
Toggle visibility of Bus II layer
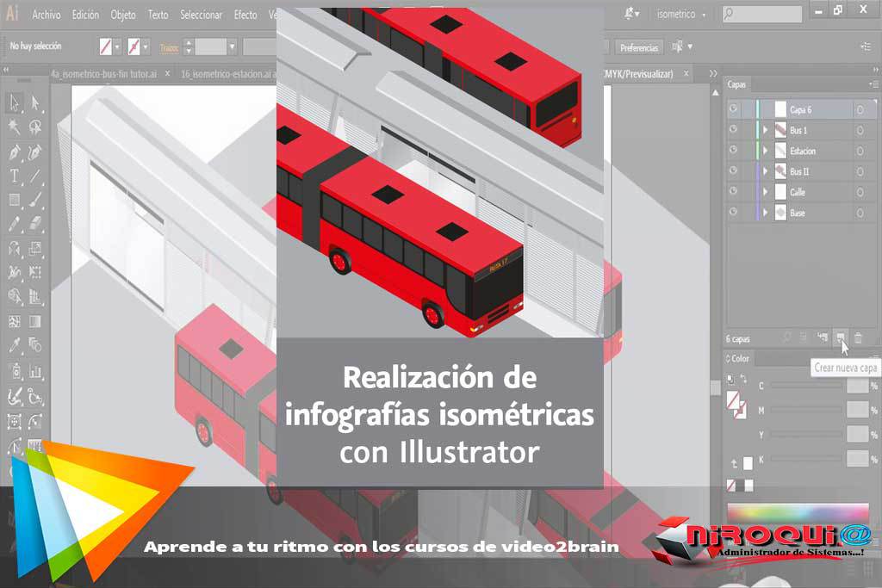click(x=734, y=171)
